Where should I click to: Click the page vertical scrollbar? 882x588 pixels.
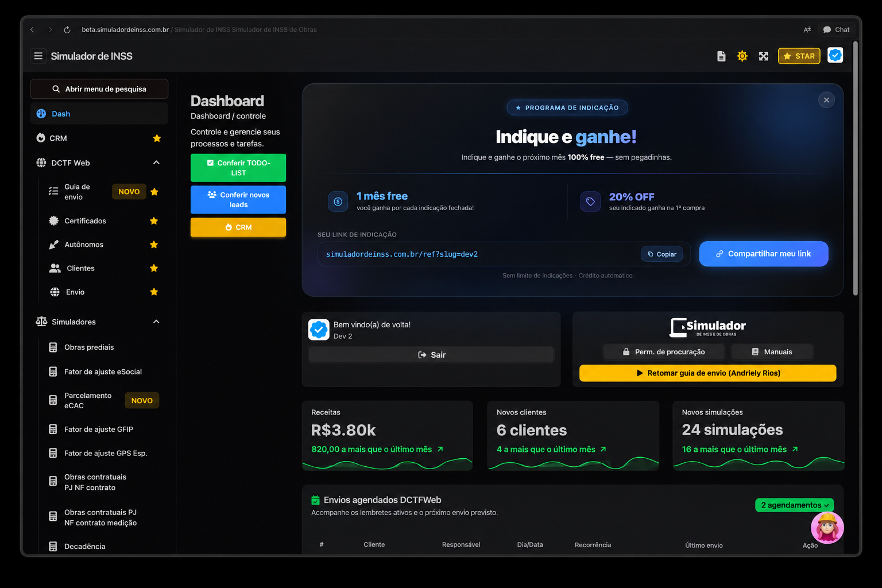click(x=856, y=169)
